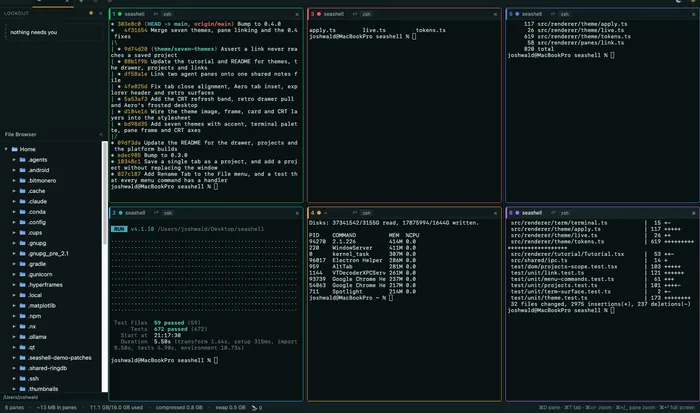700x413 pixels.
Task: Click the .hyperframes folder icon
Action: coord(22,285)
